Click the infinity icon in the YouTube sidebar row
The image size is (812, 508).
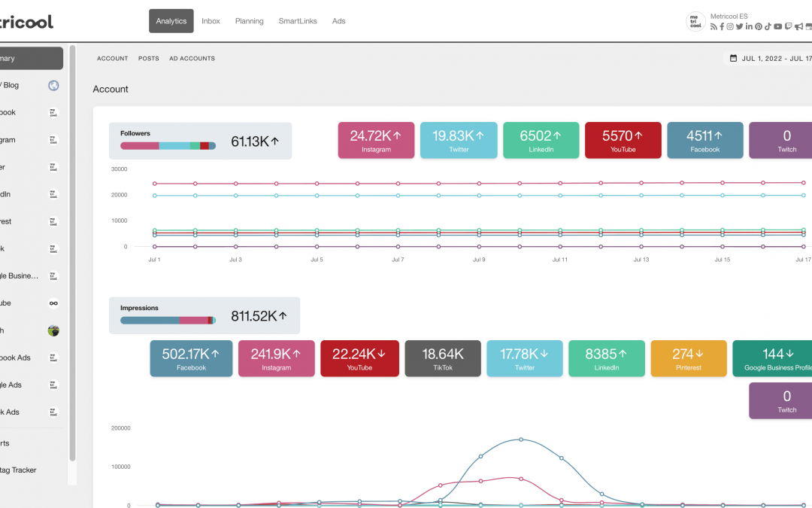pos(53,303)
